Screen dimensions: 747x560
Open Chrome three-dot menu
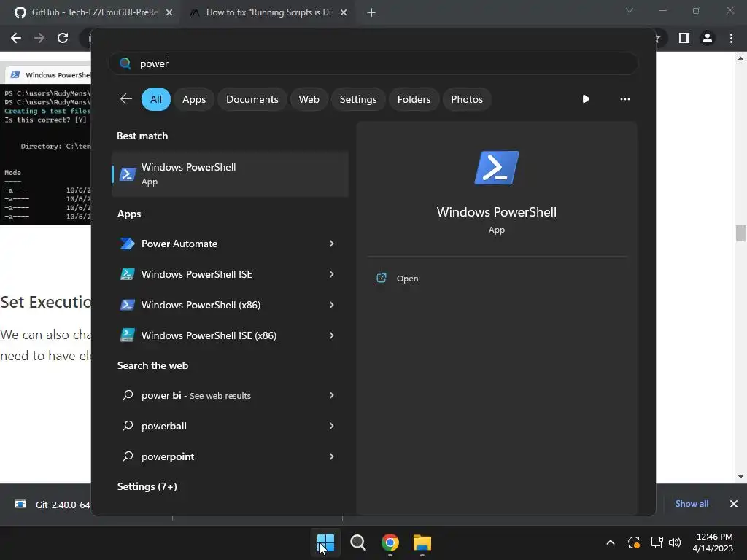731,38
